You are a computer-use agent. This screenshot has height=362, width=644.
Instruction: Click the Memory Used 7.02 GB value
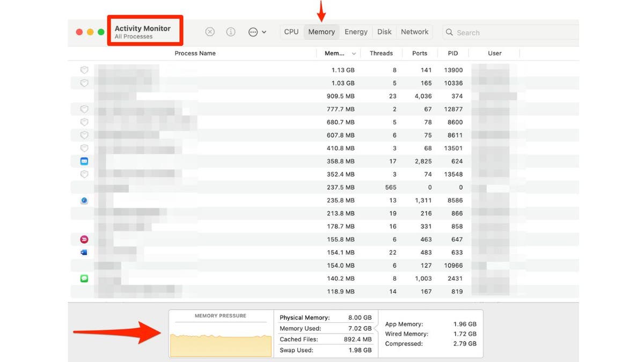click(x=360, y=329)
